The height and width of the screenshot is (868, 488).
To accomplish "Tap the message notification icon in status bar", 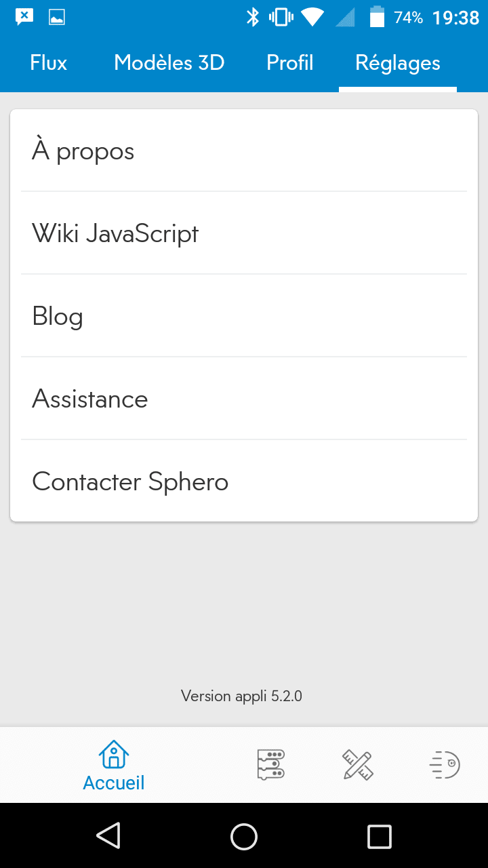I will [24, 18].
